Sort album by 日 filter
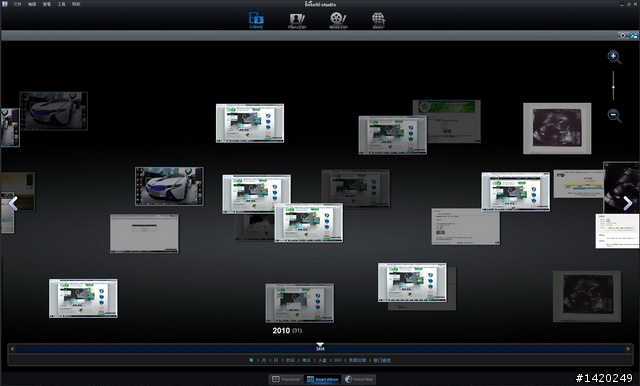 276,360
